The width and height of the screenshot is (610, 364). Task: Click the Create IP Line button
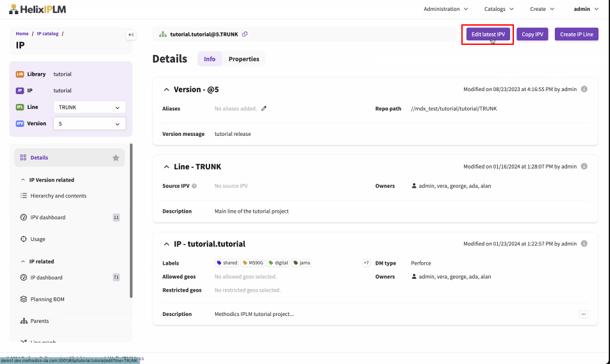click(x=576, y=35)
